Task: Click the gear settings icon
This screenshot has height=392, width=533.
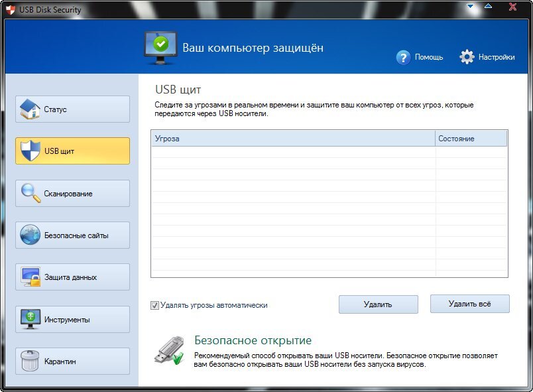Action: pyautogui.click(x=467, y=57)
